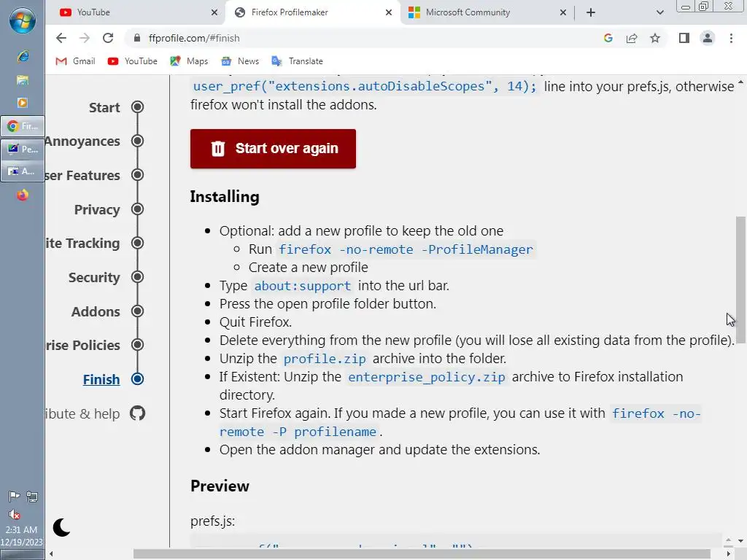747x560 pixels.
Task: Click the address bar URL field
Action: coord(365,38)
